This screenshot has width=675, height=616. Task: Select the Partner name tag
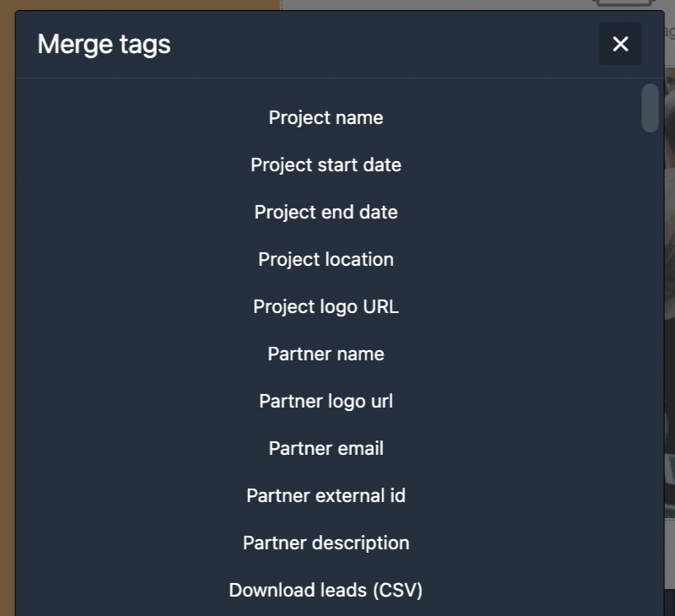pos(326,354)
